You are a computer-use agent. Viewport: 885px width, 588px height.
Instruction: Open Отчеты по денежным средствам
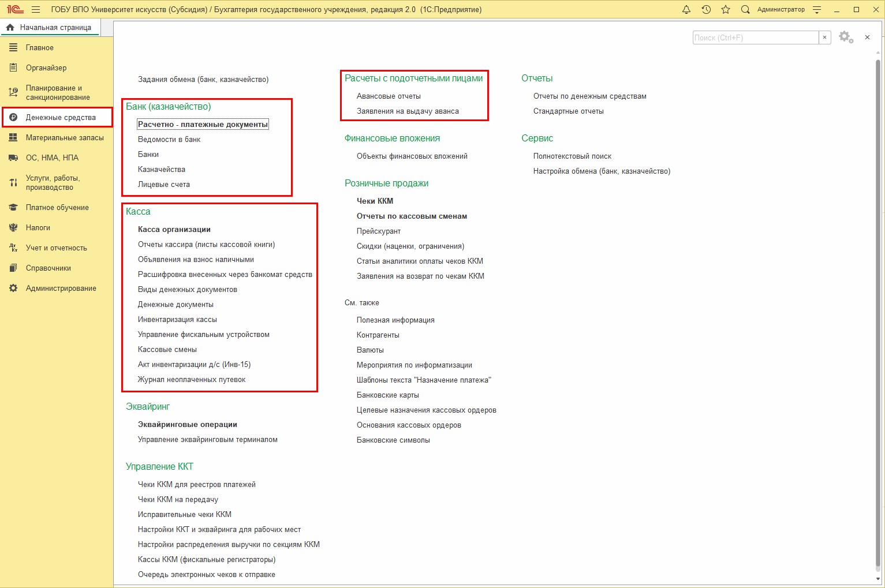590,96
